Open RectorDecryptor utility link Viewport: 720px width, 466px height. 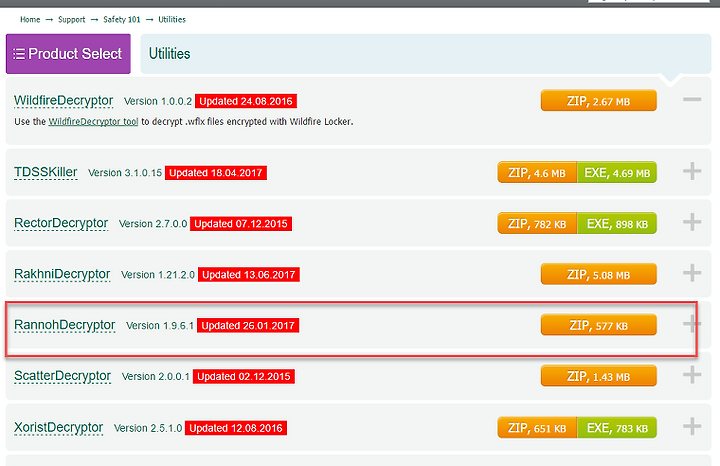[61, 223]
